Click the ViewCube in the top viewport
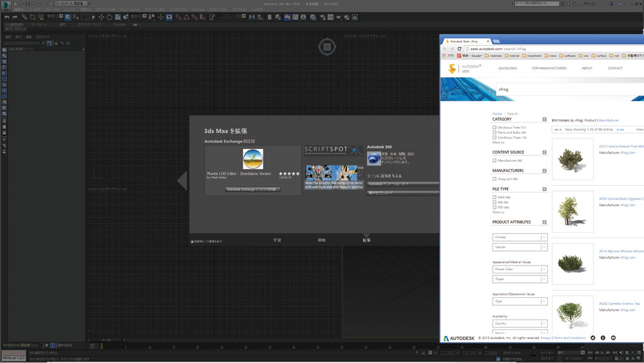 (x=327, y=47)
